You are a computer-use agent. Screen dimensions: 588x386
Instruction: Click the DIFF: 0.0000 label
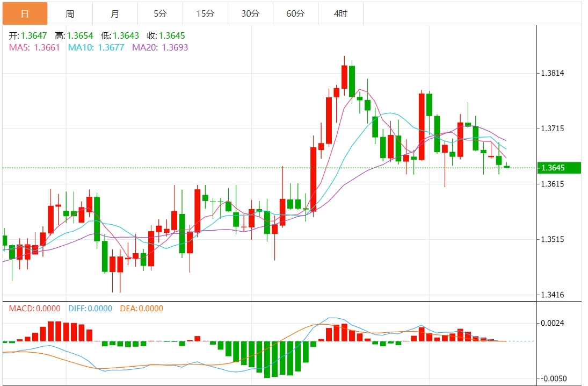[90, 309]
